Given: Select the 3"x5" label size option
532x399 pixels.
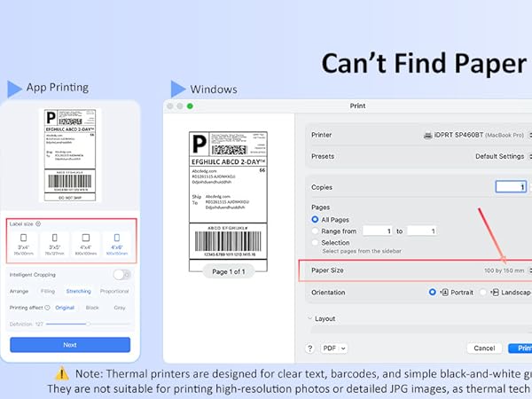Looking at the screenshot, I should (x=55, y=245).
